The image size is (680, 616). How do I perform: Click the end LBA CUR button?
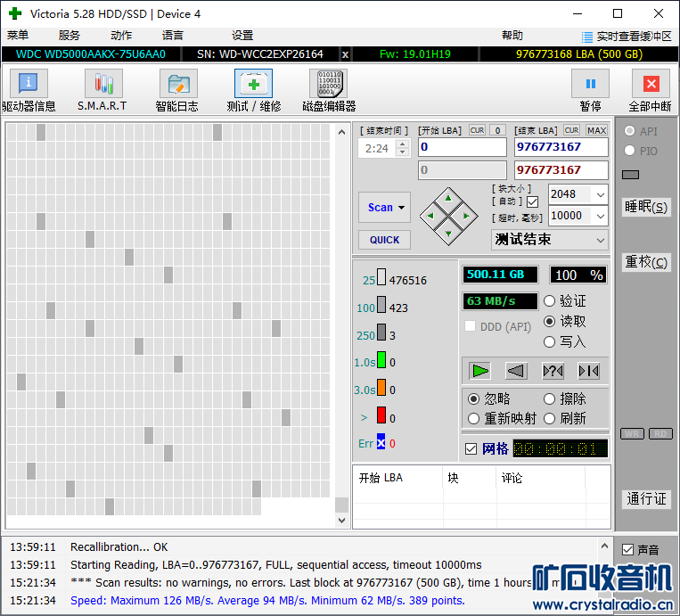click(x=571, y=130)
